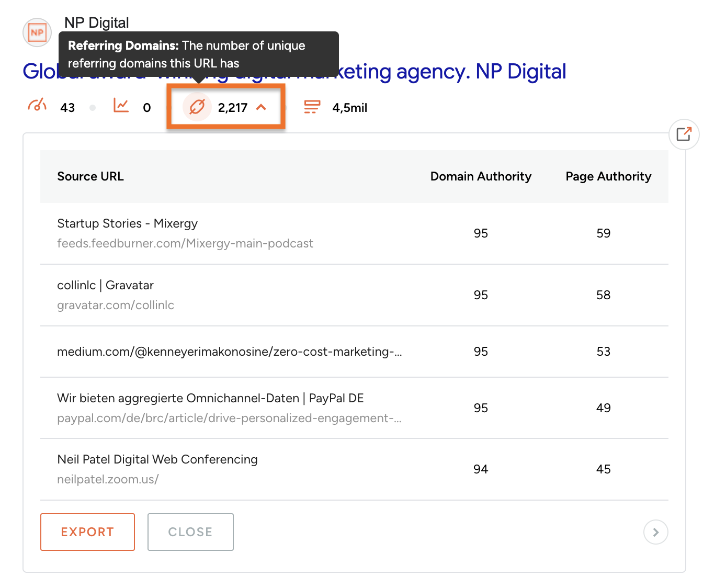Click the NP Digital site favicon

(x=37, y=32)
